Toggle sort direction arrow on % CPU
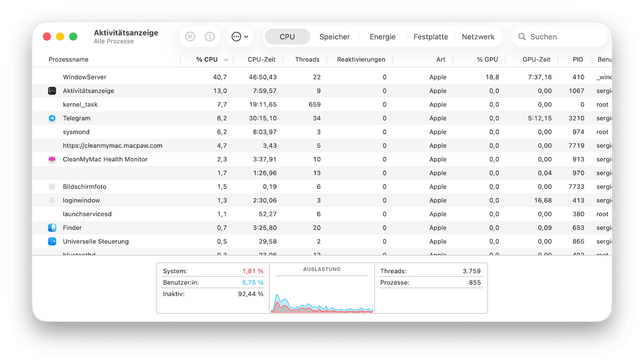The width and height of the screenshot is (644, 364). (x=226, y=60)
